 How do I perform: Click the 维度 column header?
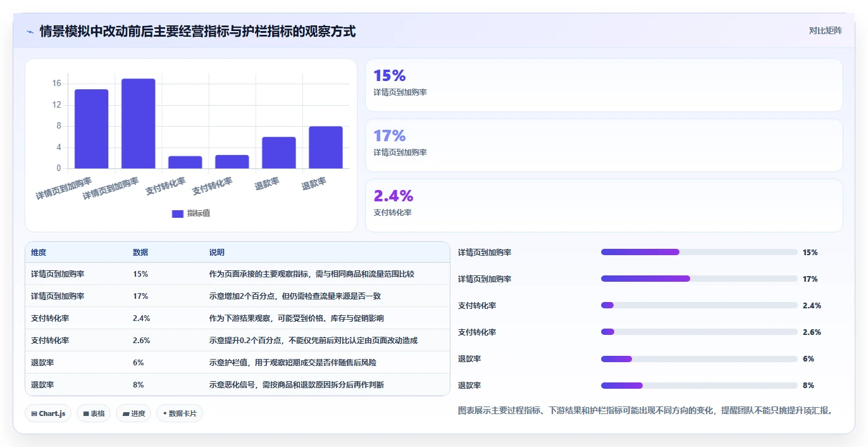coord(39,252)
